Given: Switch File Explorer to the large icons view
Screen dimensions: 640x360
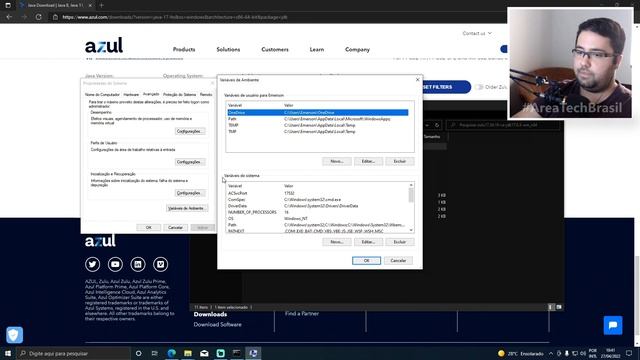Looking at the screenshot, I should pyautogui.click(x=559, y=307).
